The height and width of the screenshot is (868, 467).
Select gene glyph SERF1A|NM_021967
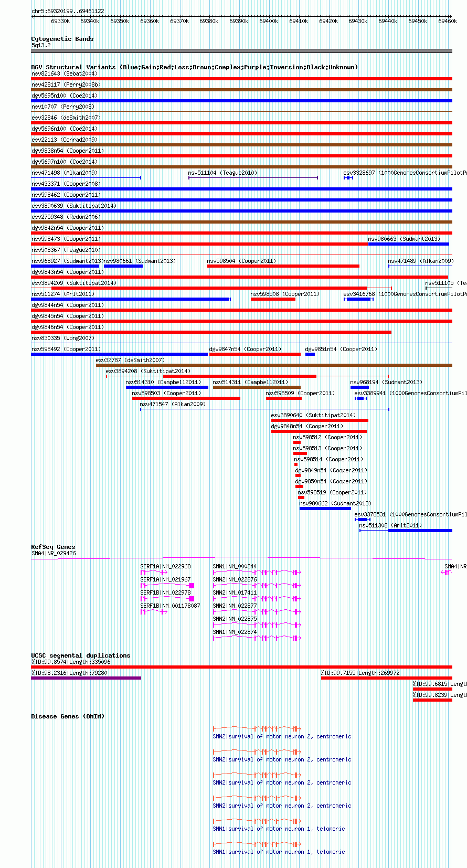167,586
